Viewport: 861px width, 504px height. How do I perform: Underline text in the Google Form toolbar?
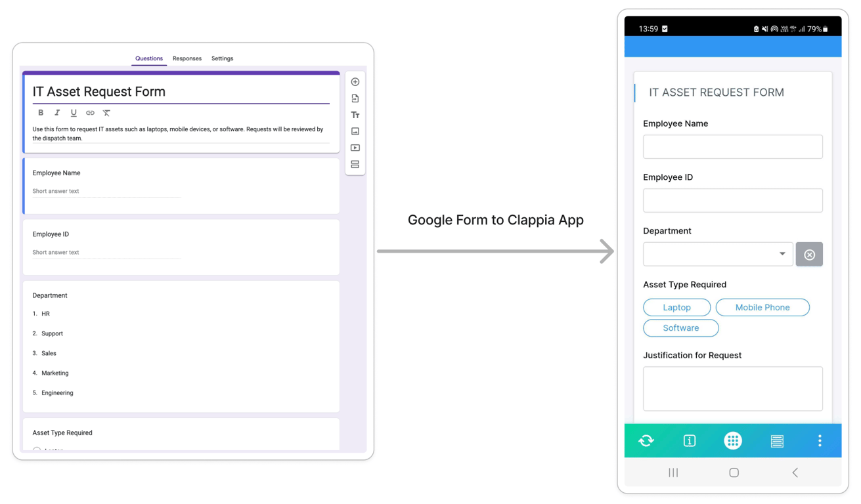(x=74, y=113)
